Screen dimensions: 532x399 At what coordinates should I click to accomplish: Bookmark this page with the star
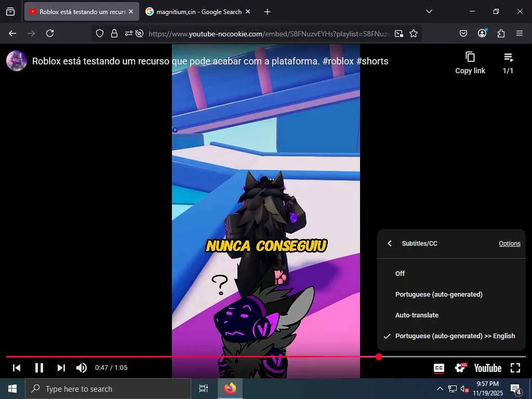413,33
